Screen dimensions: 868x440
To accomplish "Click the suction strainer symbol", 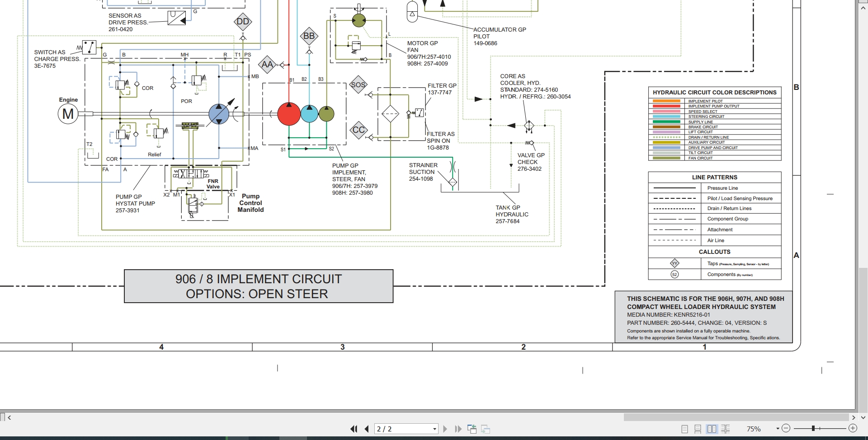I will 453,183.
